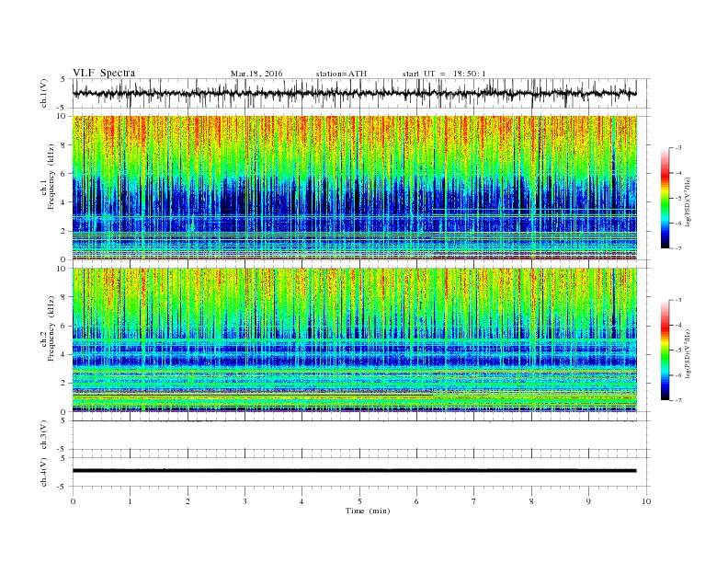
Task: Click the "ch.3(V)" axis label
Action: point(43,435)
